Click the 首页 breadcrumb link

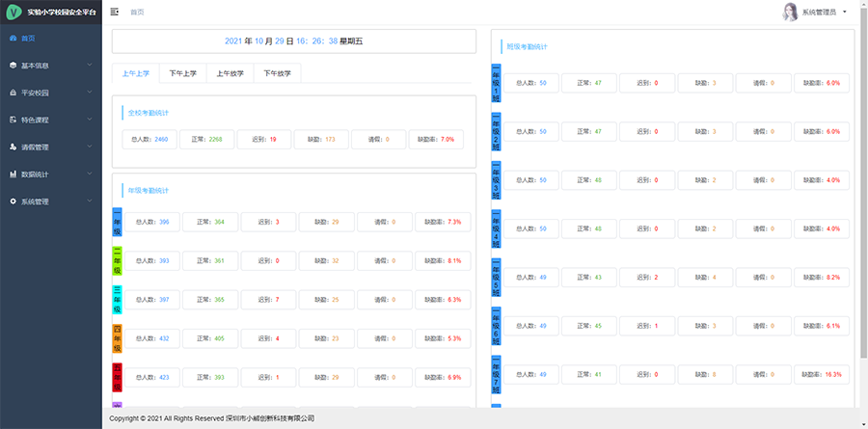coord(138,12)
